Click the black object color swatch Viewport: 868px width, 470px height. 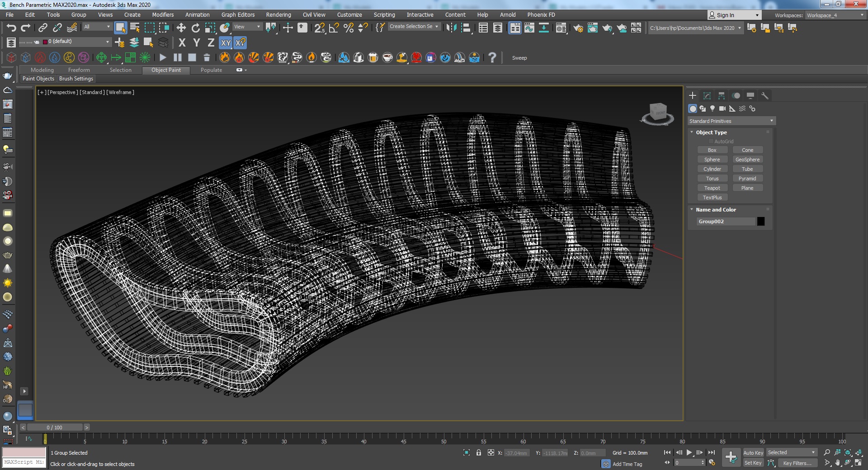point(761,221)
